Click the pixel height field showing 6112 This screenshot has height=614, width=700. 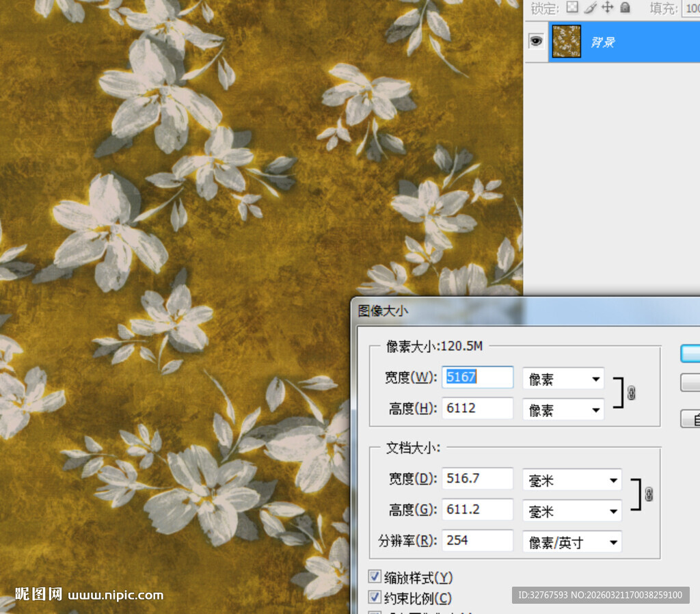point(477,408)
